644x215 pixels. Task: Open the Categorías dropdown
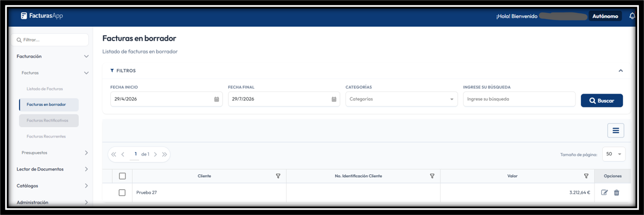401,99
